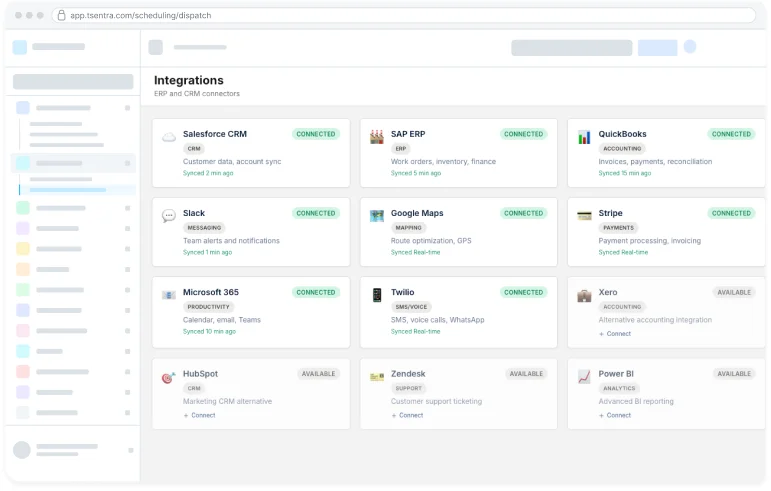Click 'ERP and CRM connectors' subtitle

pyautogui.click(x=197, y=93)
